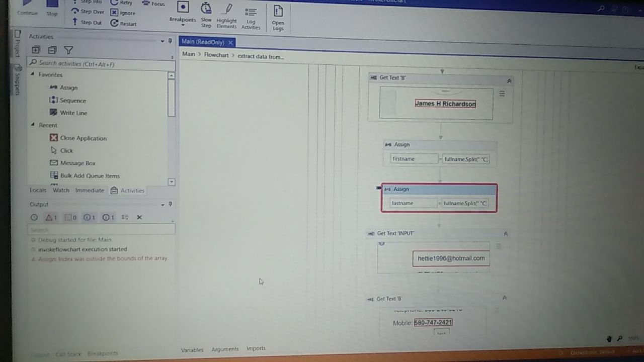Collapse the lower Get Text 'B' activity
The width and height of the screenshot is (644, 362).
504,298
